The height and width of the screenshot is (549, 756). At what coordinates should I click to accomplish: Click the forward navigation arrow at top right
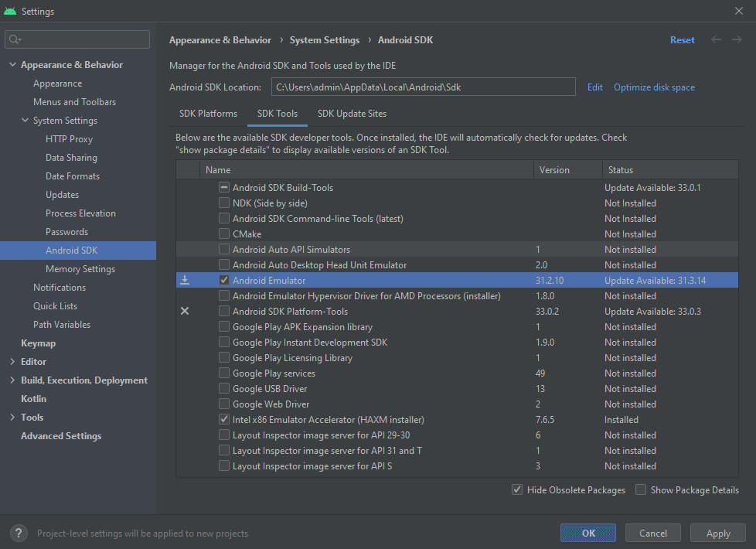click(x=735, y=39)
